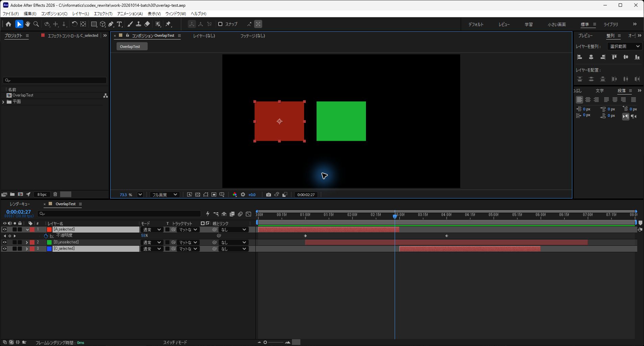Screen dimensions: 644x346
Task: Click the blue color swatch of C_selected
Action: [x=49, y=249]
